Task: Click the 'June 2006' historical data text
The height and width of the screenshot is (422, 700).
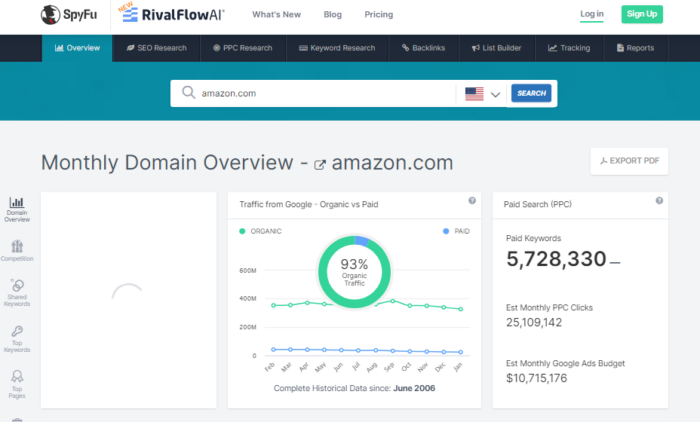Action: [414, 388]
